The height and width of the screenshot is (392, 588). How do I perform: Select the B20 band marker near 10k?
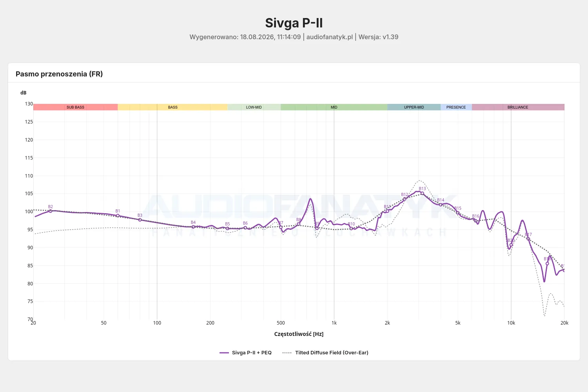511,245
